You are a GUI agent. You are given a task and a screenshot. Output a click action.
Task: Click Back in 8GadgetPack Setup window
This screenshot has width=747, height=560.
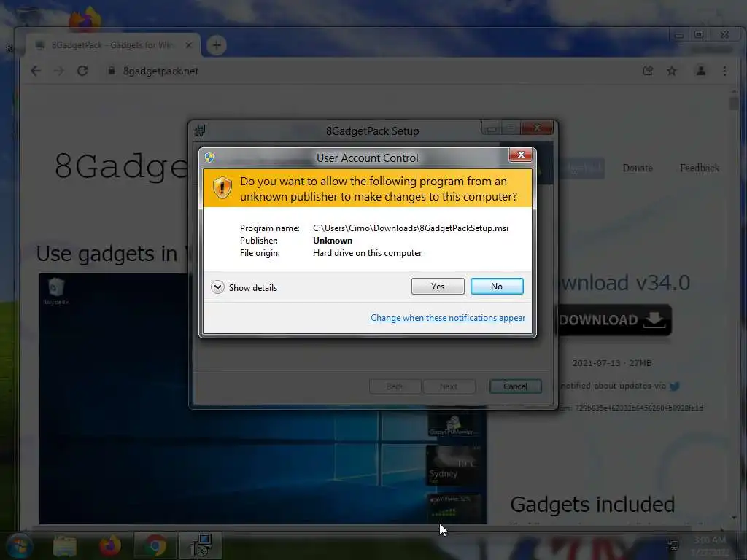395,386
